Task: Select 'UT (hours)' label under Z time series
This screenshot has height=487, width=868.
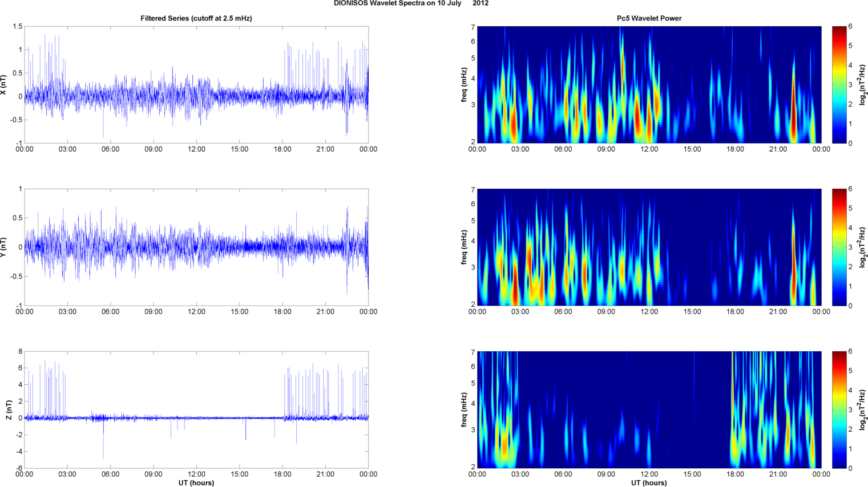Action: click(196, 482)
